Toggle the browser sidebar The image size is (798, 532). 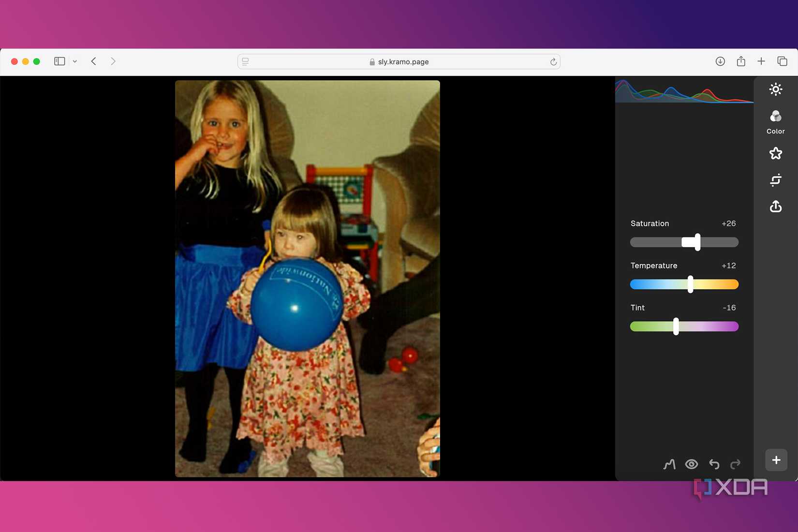click(59, 61)
